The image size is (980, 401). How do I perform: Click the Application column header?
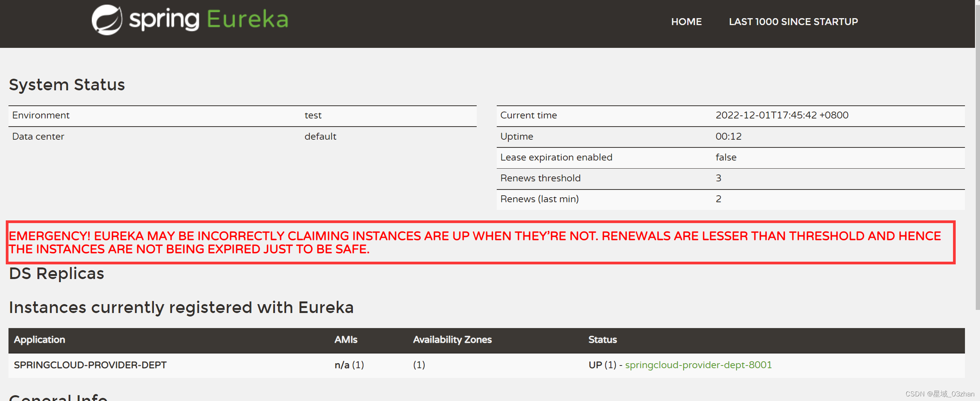click(x=39, y=340)
